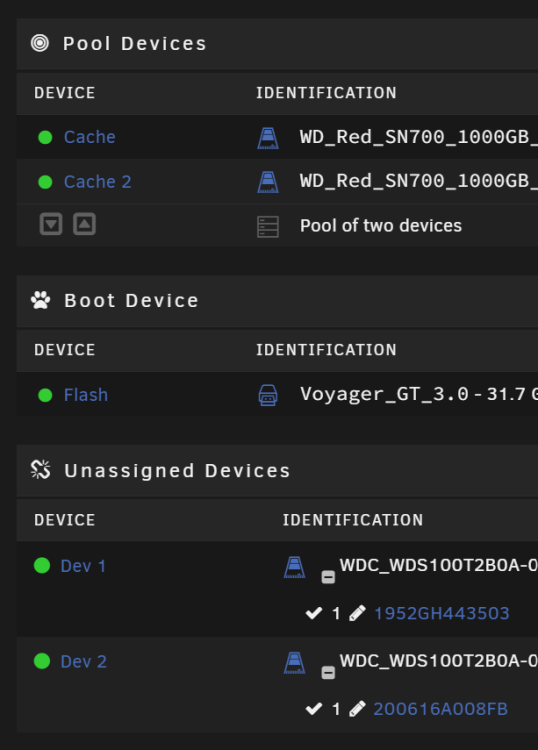
Task: Open the Dev 2 device link
Action: [84, 662]
